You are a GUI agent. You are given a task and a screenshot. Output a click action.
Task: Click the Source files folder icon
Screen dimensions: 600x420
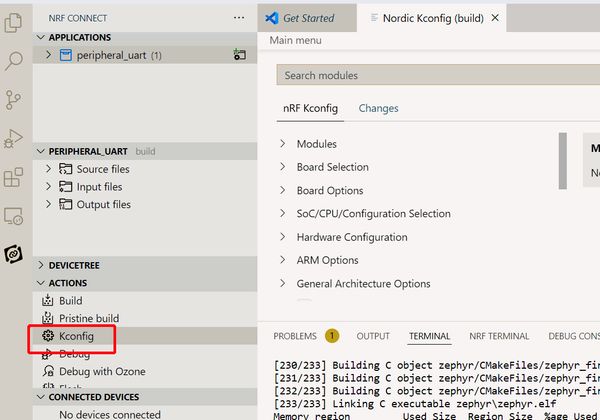pyautogui.click(x=65, y=169)
